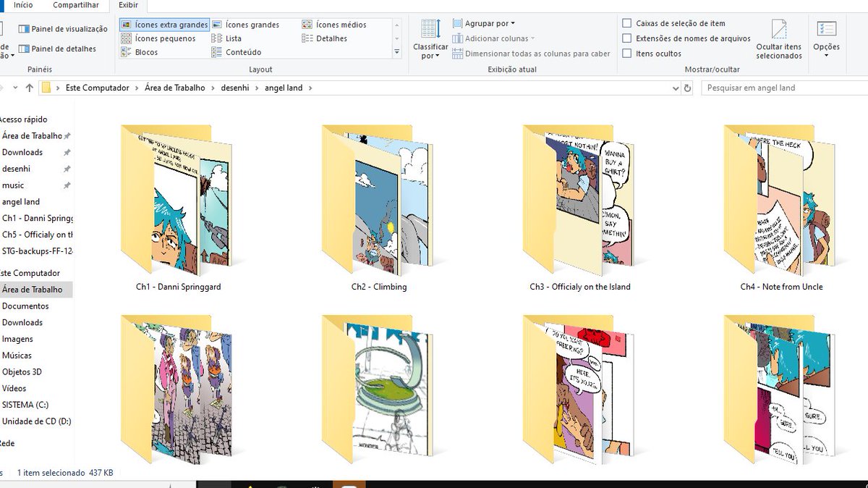This screenshot has height=488, width=868.
Task: Select SISTEMA (C:) drive
Action: 25,405
